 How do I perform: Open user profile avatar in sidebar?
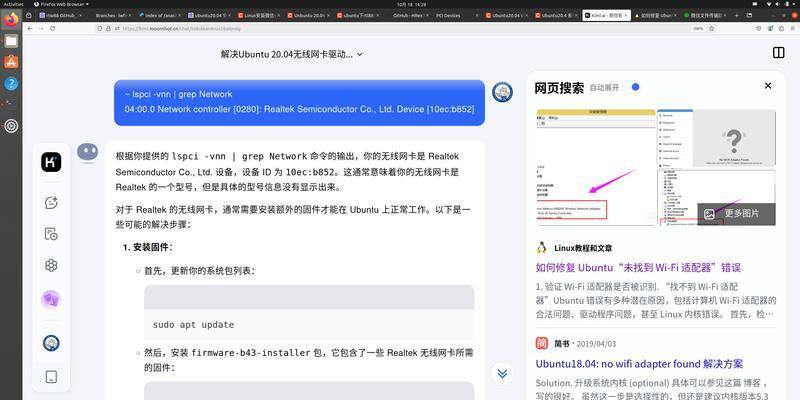(x=51, y=343)
